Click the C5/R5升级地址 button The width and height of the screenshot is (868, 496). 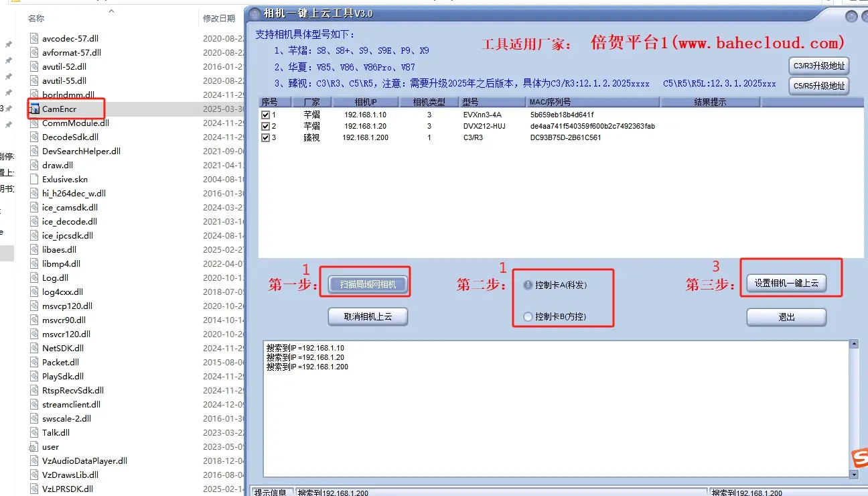[818, 85]
